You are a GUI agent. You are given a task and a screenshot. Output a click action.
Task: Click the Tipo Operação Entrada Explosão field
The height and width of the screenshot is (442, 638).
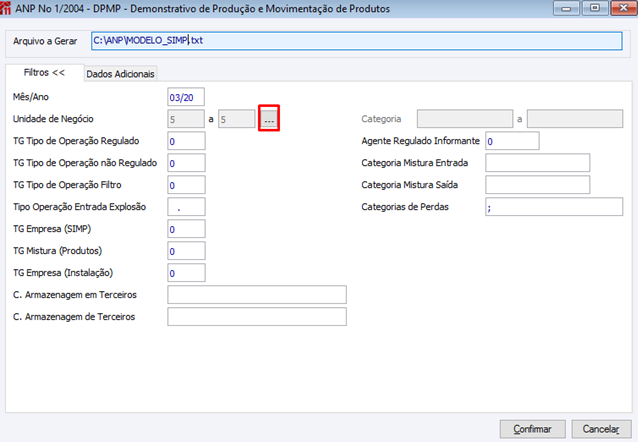coord(186,207)
